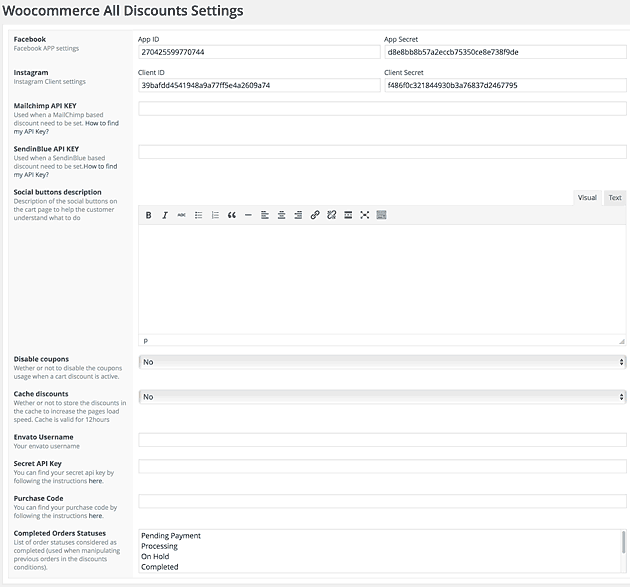Screen dimensions: 630x587
Task: Focus the Instagram Client ID field
Action: 259,85
